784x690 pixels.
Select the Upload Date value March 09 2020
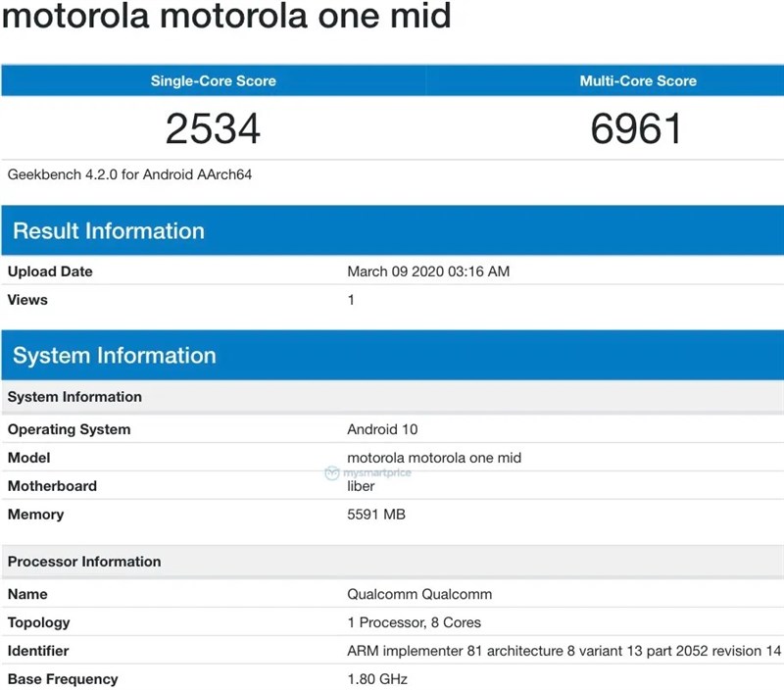[x=427, y=271]
